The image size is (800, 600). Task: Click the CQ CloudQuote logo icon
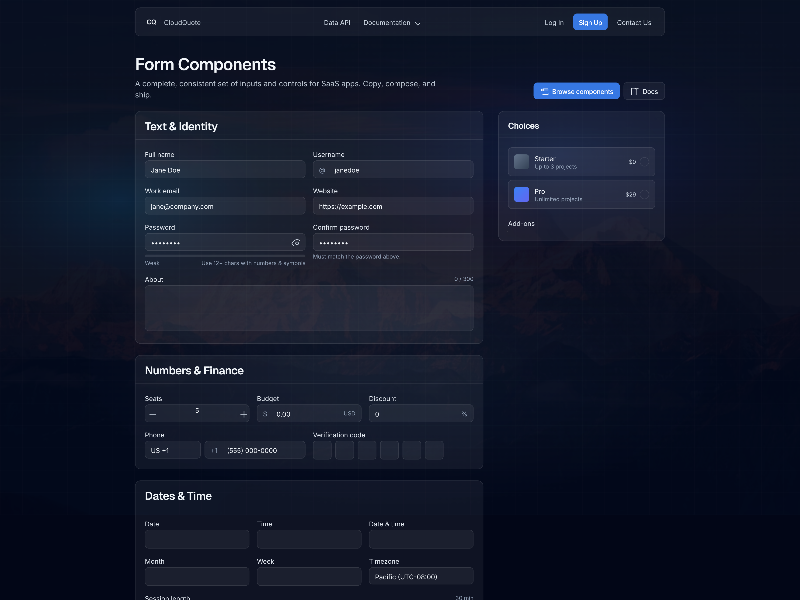pos(152,21)
